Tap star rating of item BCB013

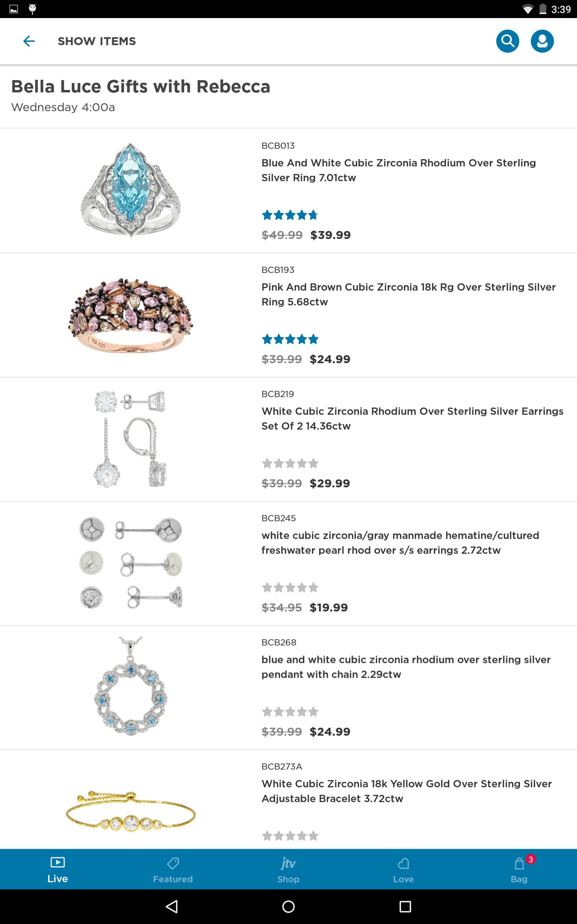pyautogui.click(x=290, y=215)
